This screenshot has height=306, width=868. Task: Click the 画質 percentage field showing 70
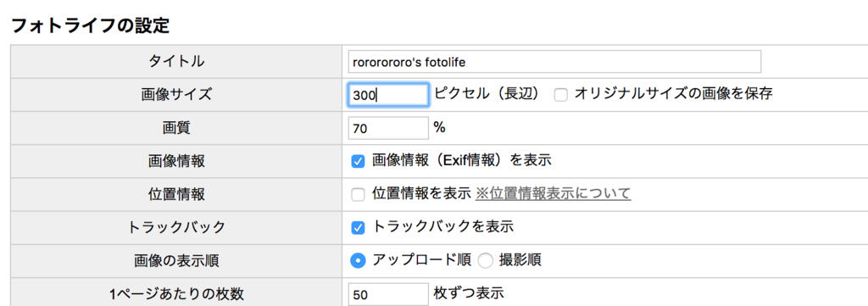click(388, 128)
